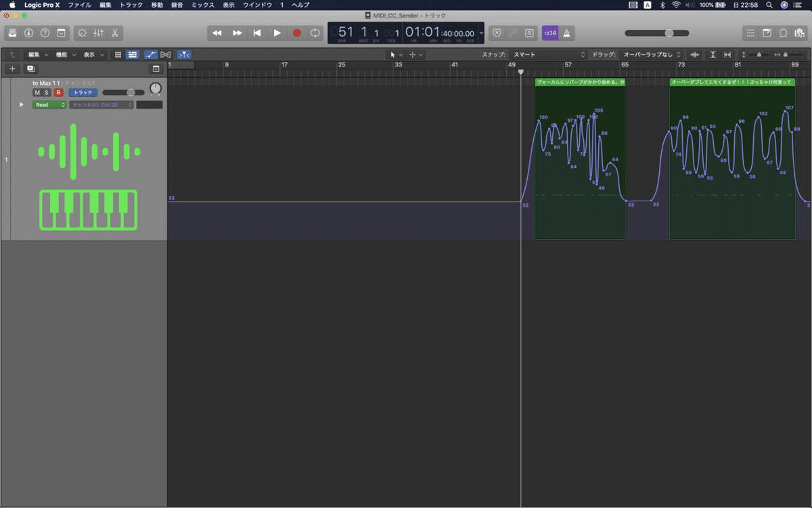The image size is (812, 508).
Task: Toggle the Solo button in control bar
Action: (529, 33)
